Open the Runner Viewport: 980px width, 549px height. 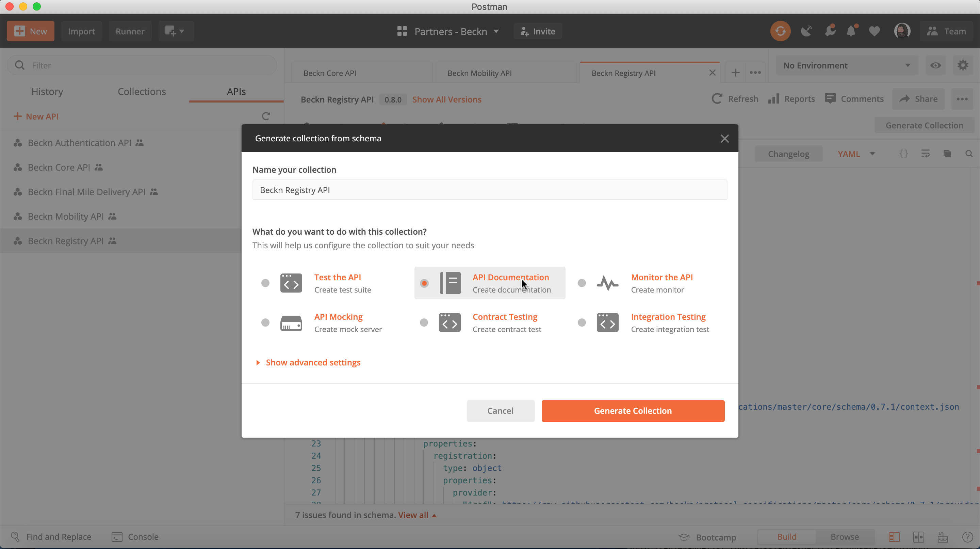(130, 31)
